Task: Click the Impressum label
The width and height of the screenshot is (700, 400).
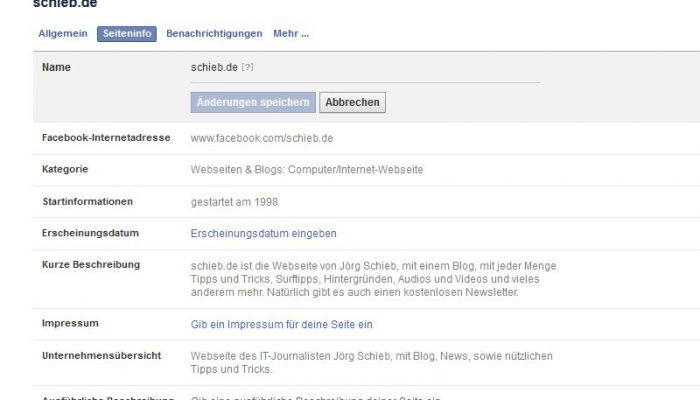Action: point(70,323)
